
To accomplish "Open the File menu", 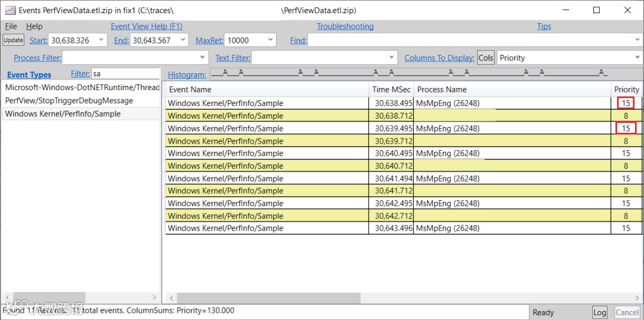I will [x=11, y=26].
